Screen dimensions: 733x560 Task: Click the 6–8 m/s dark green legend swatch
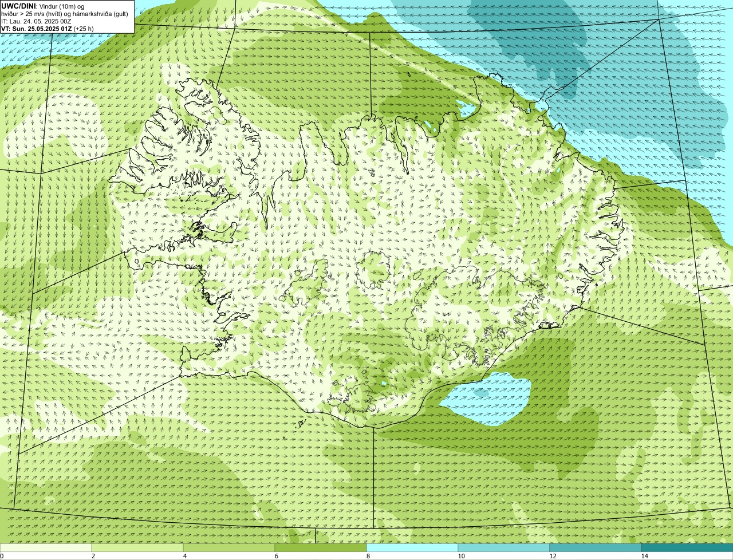click(x=321, y=548)
